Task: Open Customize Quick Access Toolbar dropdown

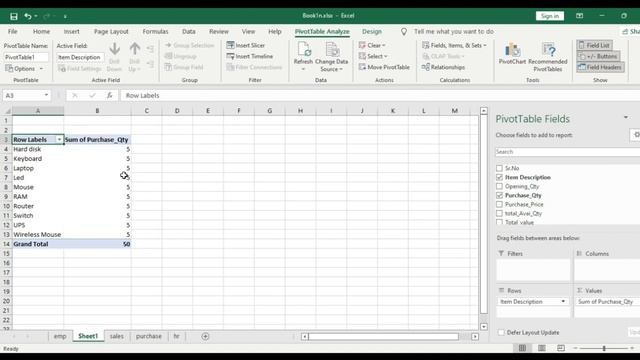Action: [x=65, y=17]
